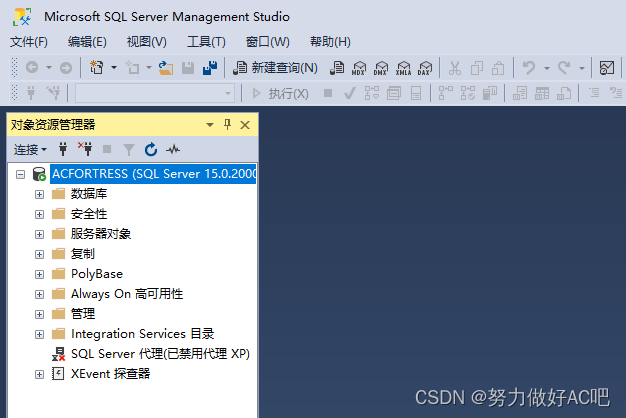Click the 新建查询(N) button
Viewport: 626px width, 418px height.
(275, 68)
